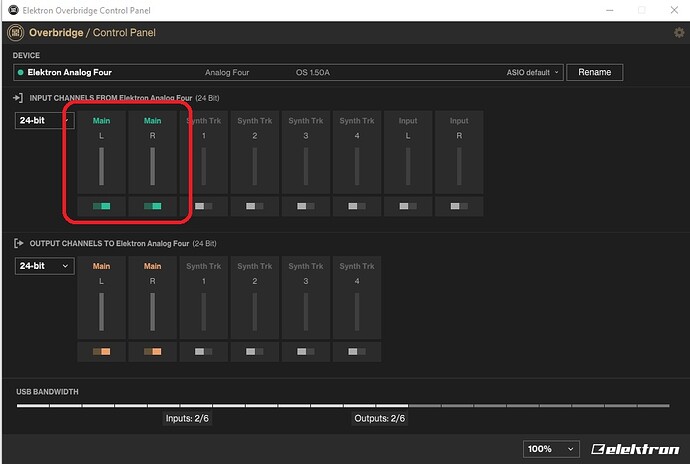This screenshot has width=690, height=464.
Task: Click the output Synth Trk 4 meter
Action: click(357, 312)
